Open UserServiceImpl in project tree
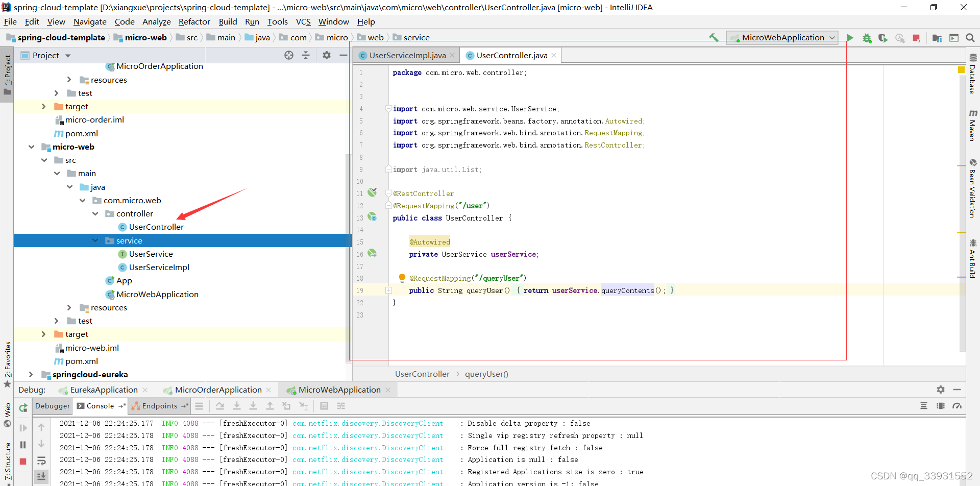 pyautogui.click(x=159, y=268)
